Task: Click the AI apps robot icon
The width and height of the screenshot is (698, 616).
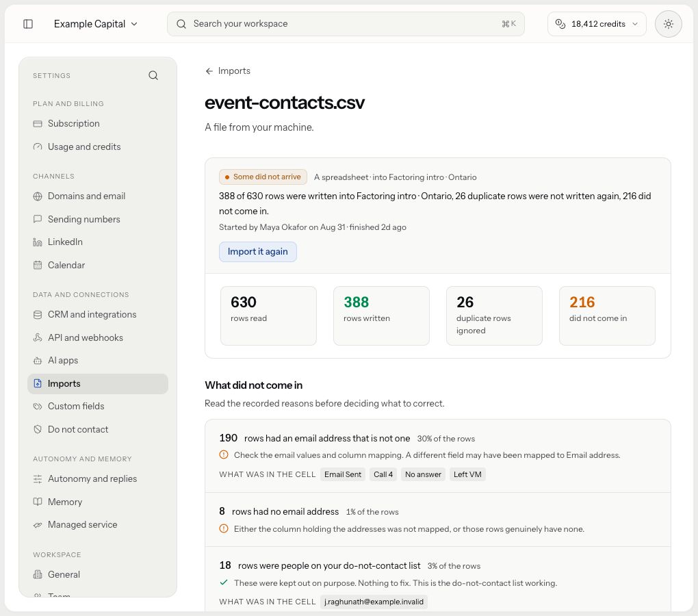Action: [x=38, y=361]
